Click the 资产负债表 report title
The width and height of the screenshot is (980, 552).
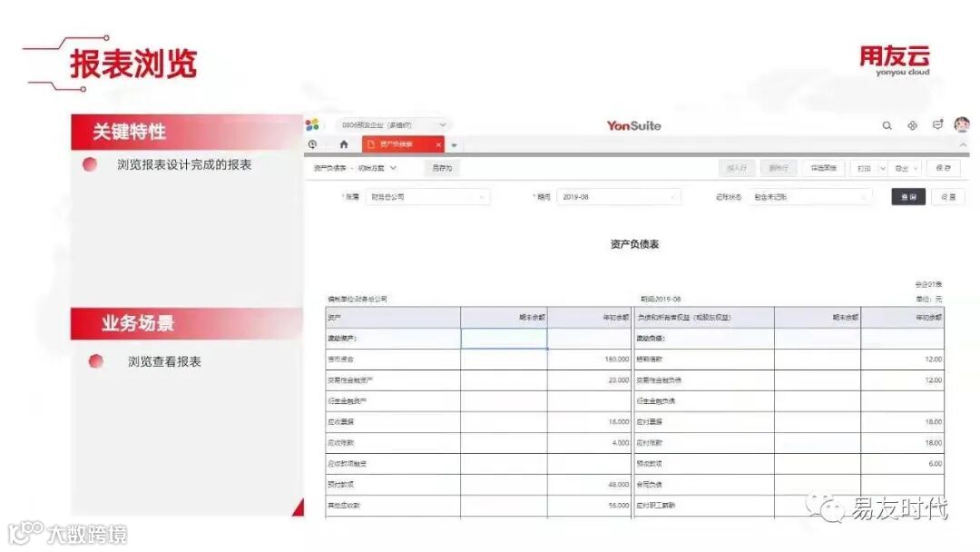pyautogui.click(x=634, y=244)
